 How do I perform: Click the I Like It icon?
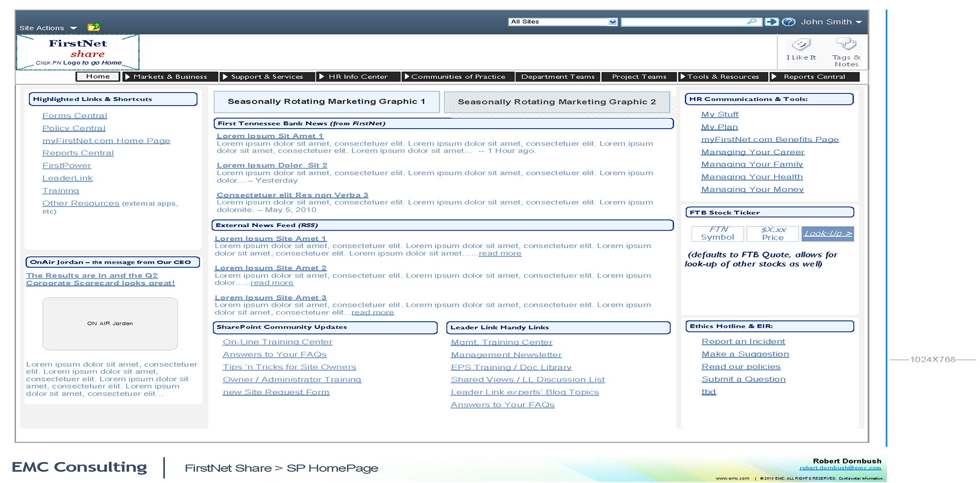(801, 44)
